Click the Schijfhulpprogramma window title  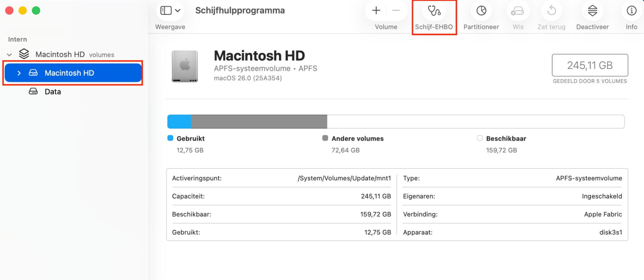240,10
